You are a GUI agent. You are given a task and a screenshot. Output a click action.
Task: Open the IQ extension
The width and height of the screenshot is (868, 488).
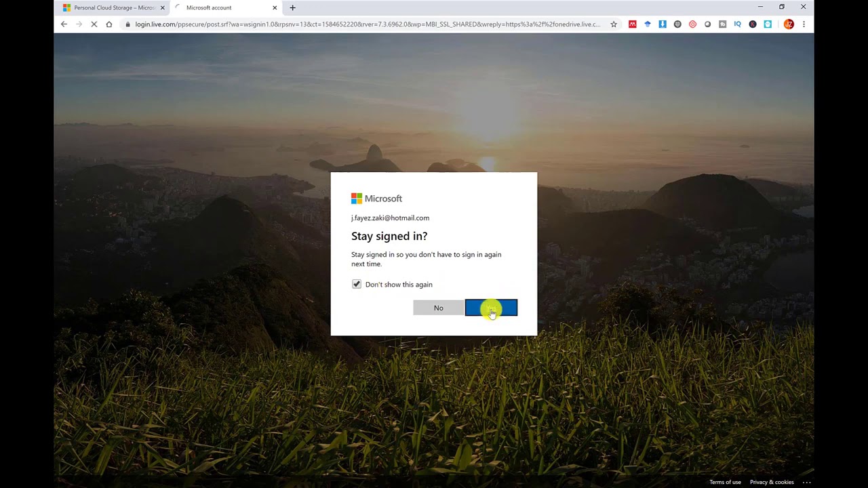point(737,24)
